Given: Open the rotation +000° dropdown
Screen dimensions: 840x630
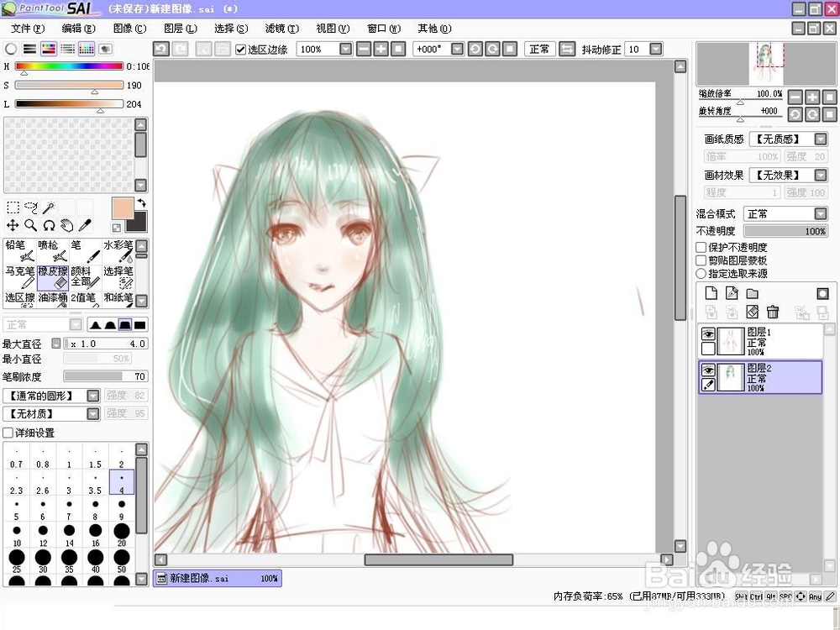Looking at the screenshot, I should [457, 50].
